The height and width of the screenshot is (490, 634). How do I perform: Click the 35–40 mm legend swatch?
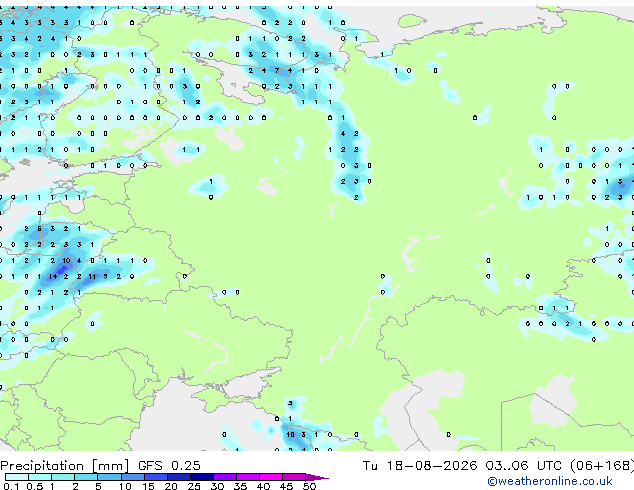pyautogui.click(x=247, y=477)
